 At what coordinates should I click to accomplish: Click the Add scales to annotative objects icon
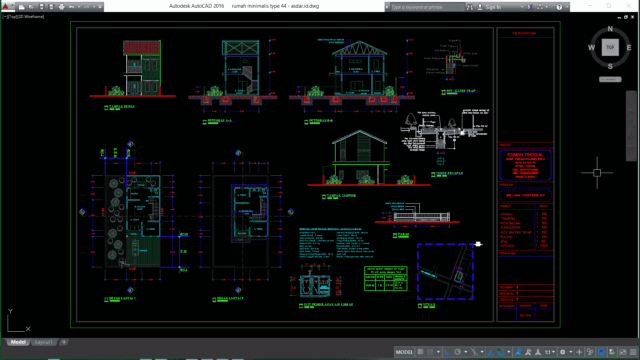[x=528, y=352]
